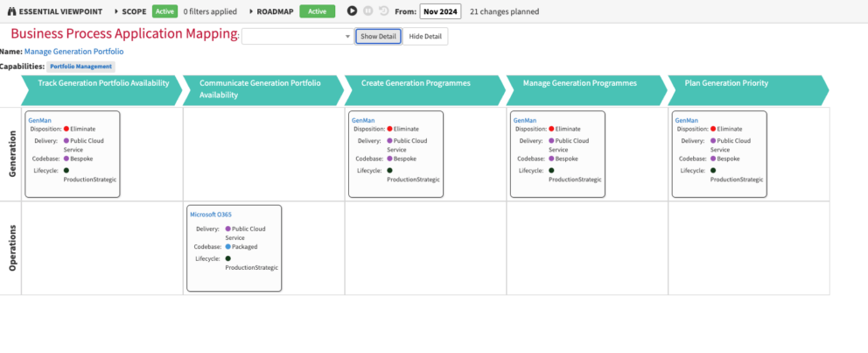Image resolution: width=868 pixels, height=353 pixels.
Task: Start roadmap playback with play button
Action: [x=352, y=11]
